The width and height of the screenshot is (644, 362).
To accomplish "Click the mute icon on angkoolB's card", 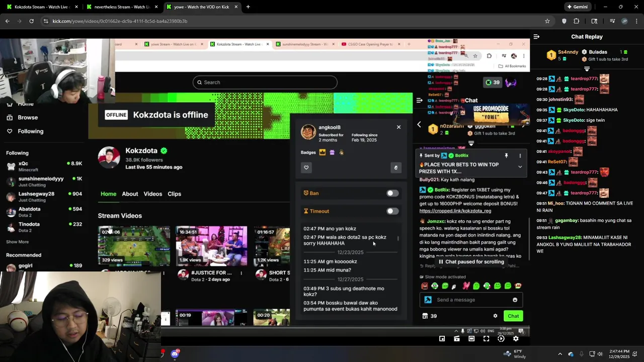I will 396,167.
